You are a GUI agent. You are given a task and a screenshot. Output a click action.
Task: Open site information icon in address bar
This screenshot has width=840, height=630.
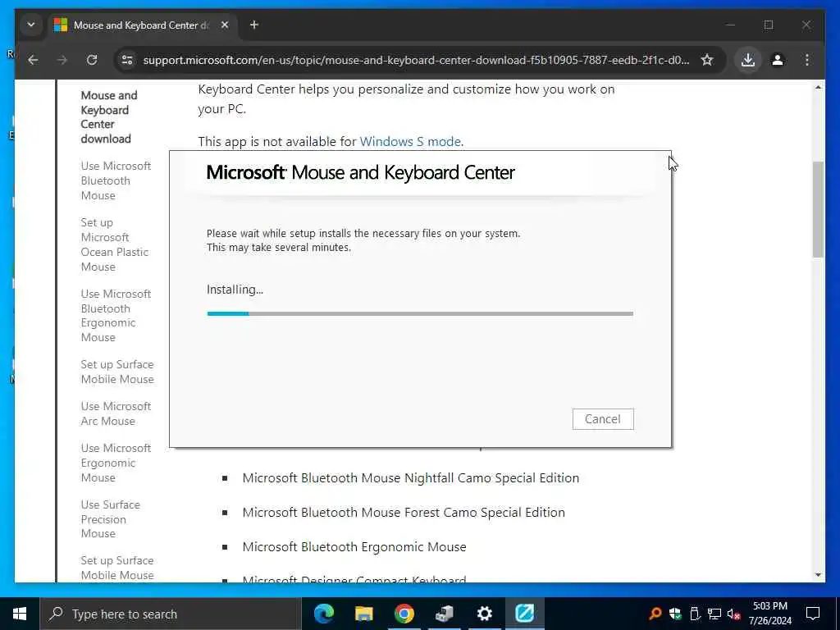click(x=127, y=60)
